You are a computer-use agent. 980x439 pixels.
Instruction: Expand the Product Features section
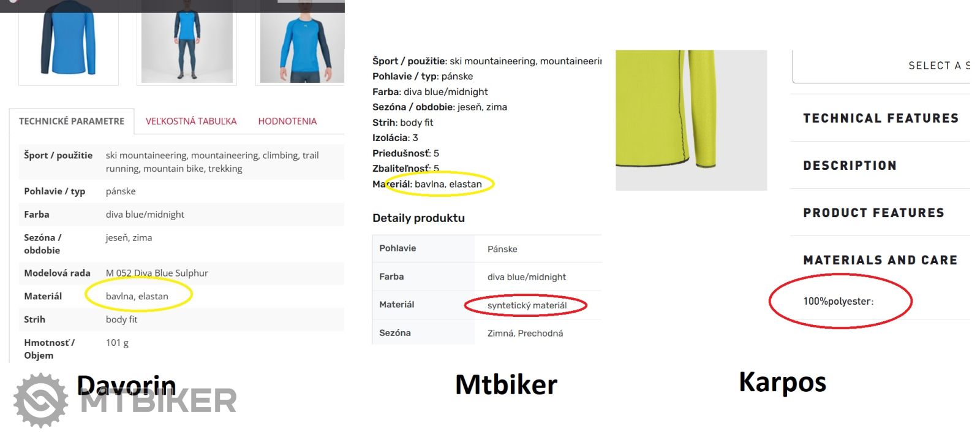click(x=873, y=213)
